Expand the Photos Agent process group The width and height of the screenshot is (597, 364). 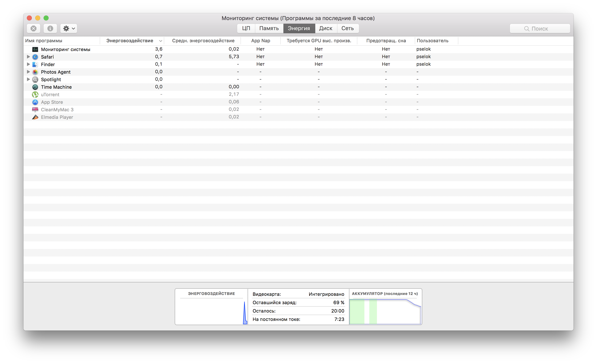click(x=28, y=72)
